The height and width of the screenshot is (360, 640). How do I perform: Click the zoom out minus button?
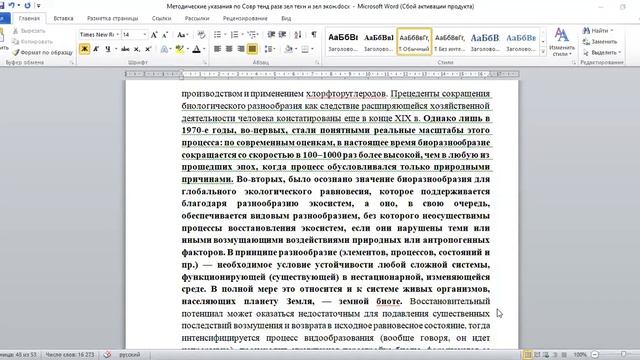point(595,355)
